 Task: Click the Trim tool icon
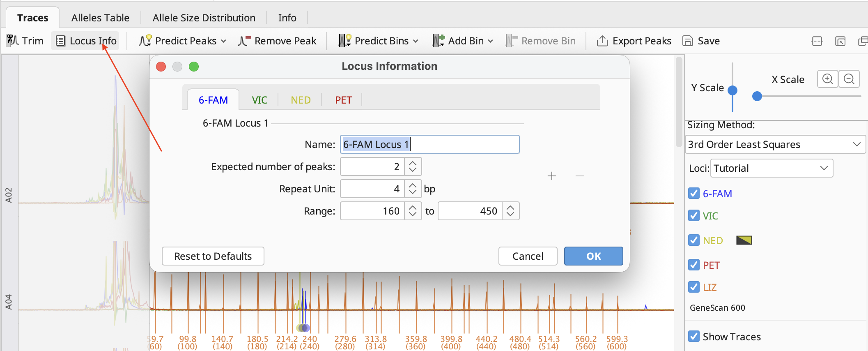(x=13, y=41)
